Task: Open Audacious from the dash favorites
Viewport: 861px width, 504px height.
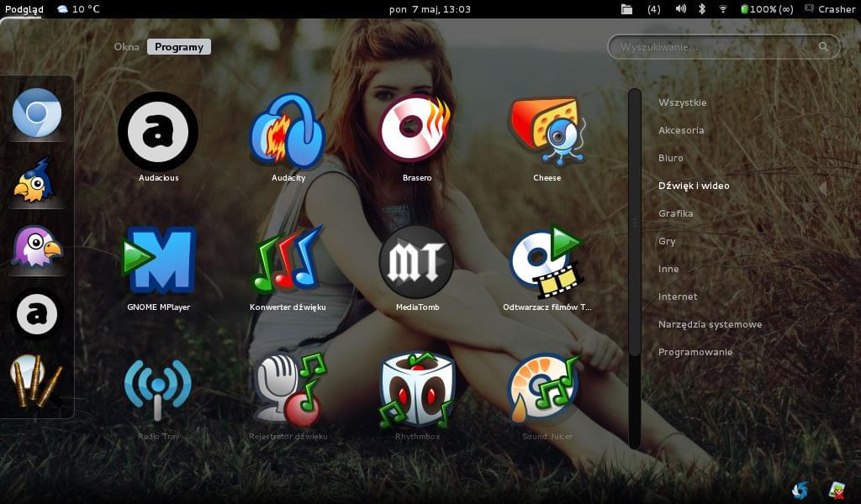Action: [x=37, y=313]
